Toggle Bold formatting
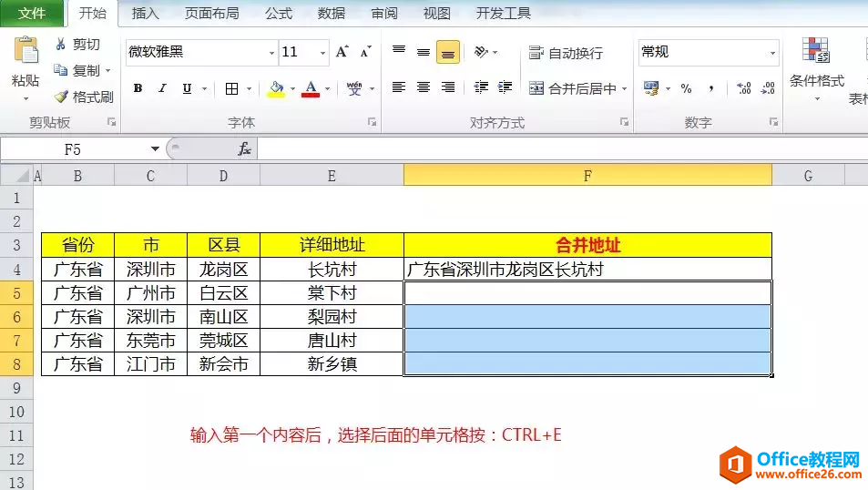868x490 pixels. tap(138, 88)
